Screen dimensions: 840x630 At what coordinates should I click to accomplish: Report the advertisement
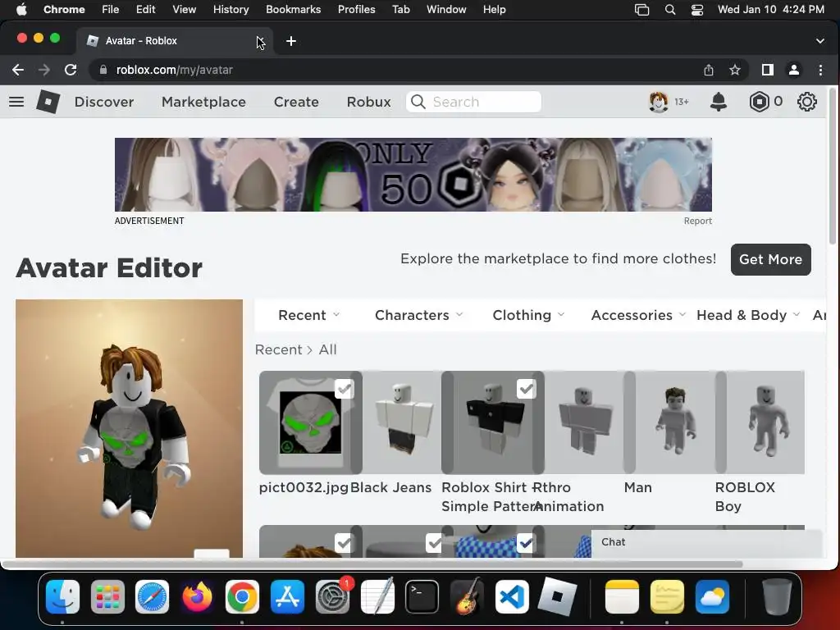(697, 221)
